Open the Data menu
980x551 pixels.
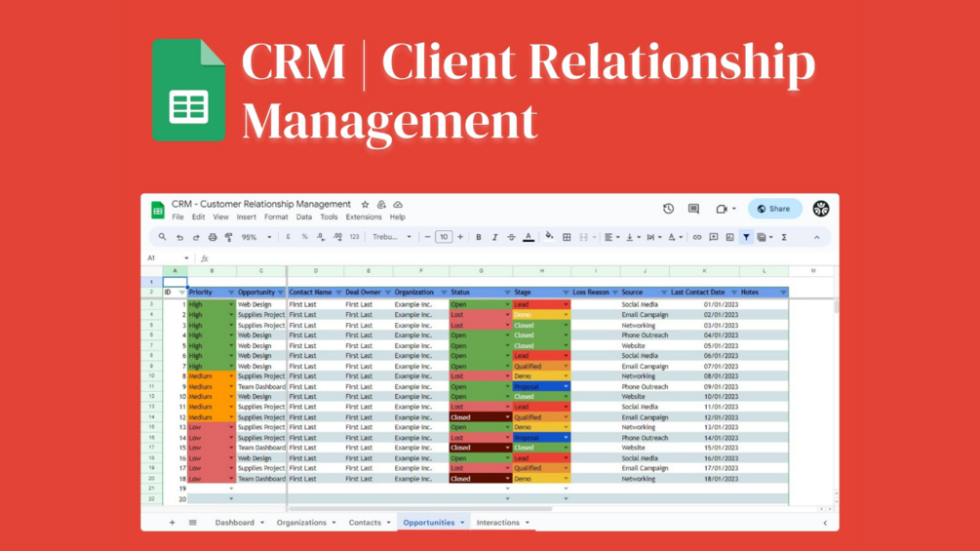[x=304, y=217]
